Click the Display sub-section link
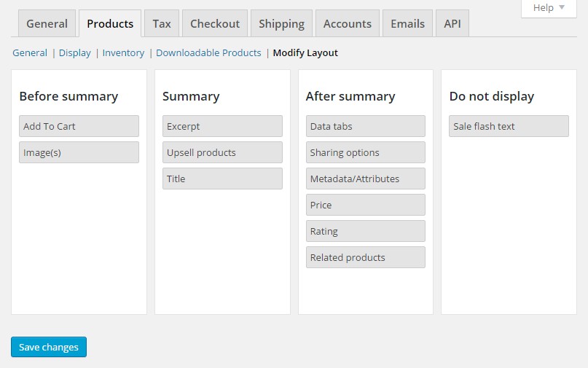The width and height of the screenshot is (588, 368). (x=75, y=52)
